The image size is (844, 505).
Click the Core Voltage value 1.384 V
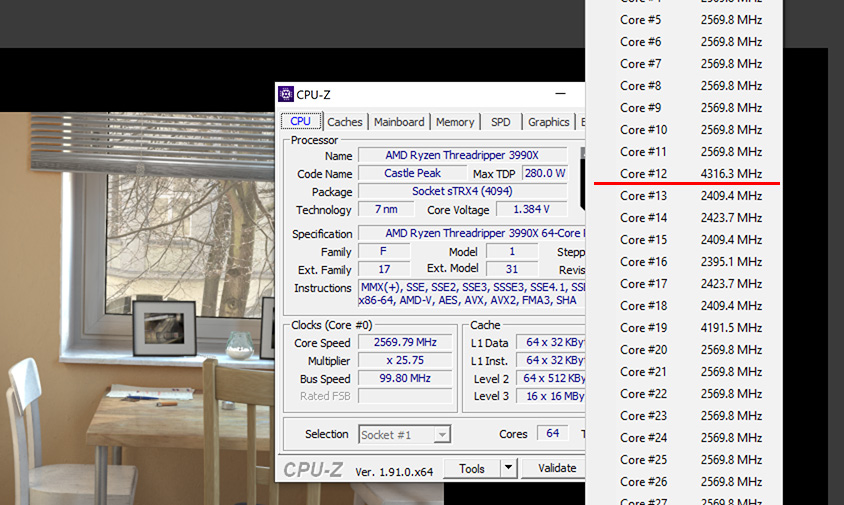(x=531, y=209)
